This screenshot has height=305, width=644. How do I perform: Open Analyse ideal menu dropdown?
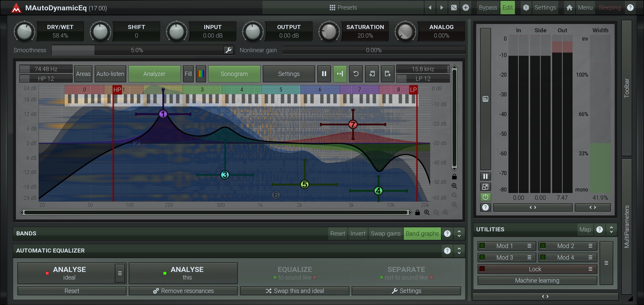click(x=120, y=273)
